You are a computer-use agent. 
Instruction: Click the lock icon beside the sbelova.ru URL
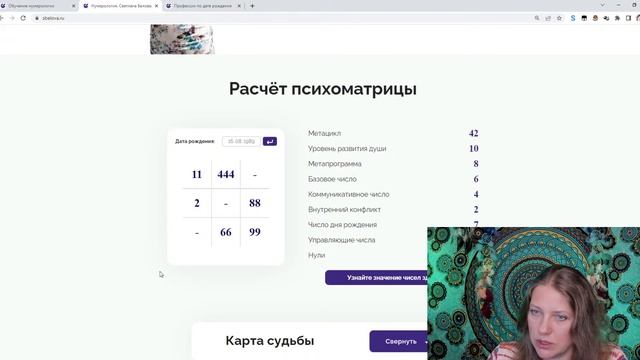click(x=37, y=18)
